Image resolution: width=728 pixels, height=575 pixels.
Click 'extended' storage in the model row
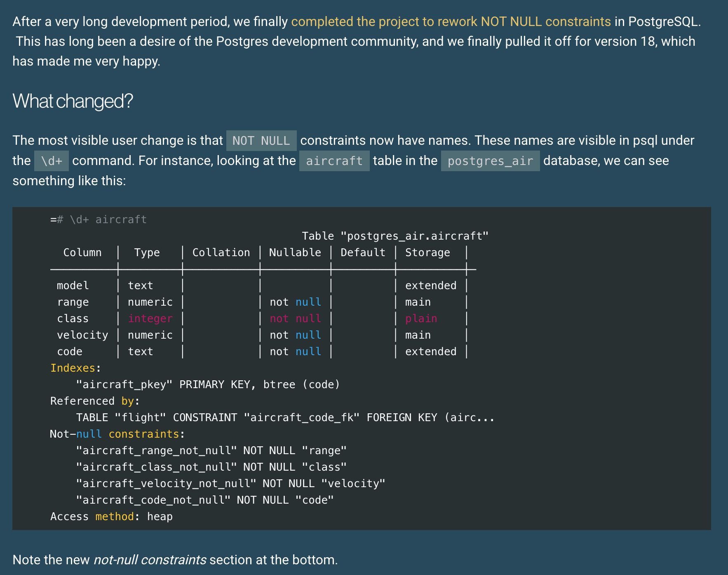(431, 285)
